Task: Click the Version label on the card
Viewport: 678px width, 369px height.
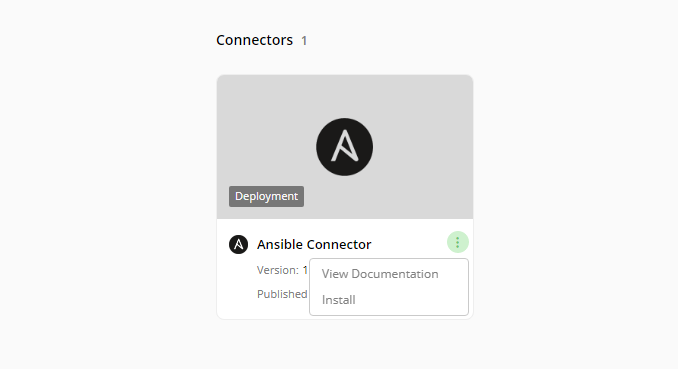Action: tap(278, 270)
